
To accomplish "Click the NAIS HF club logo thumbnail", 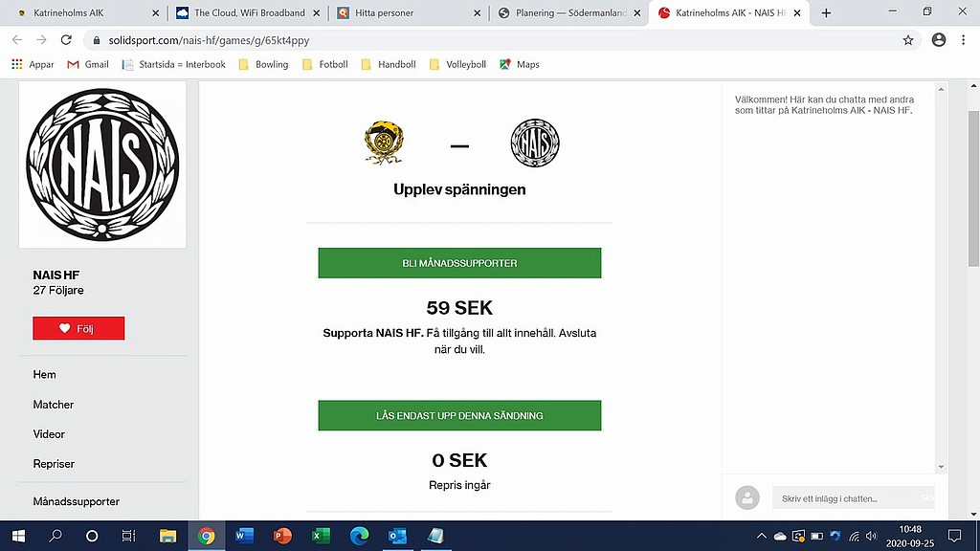I will click(x=102, y=165).
